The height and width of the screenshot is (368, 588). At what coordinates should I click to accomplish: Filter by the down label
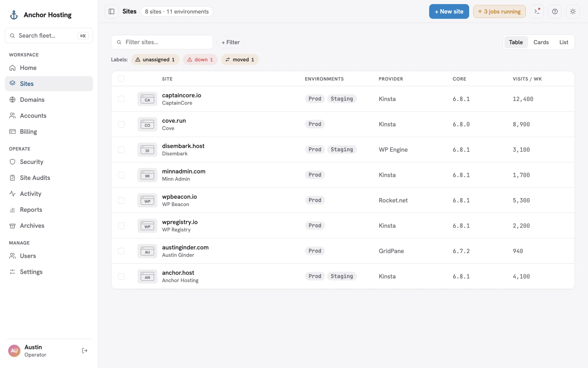click(200, 59)
